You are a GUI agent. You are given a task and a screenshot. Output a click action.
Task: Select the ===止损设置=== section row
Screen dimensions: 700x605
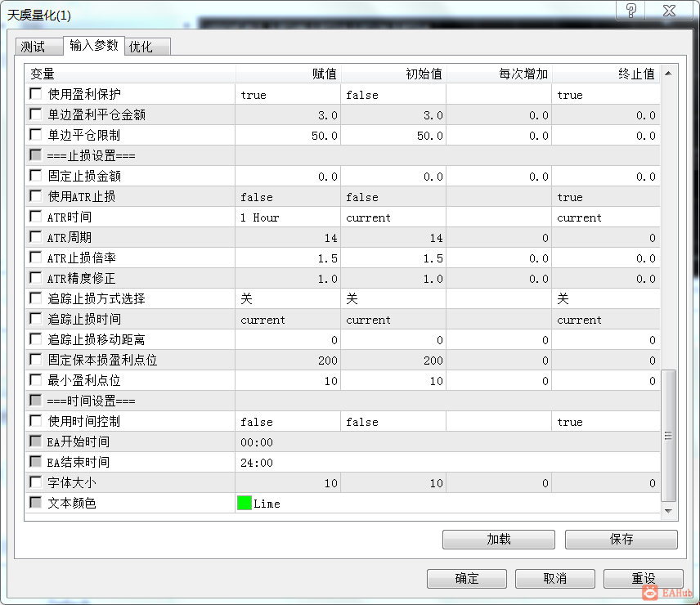343,155
